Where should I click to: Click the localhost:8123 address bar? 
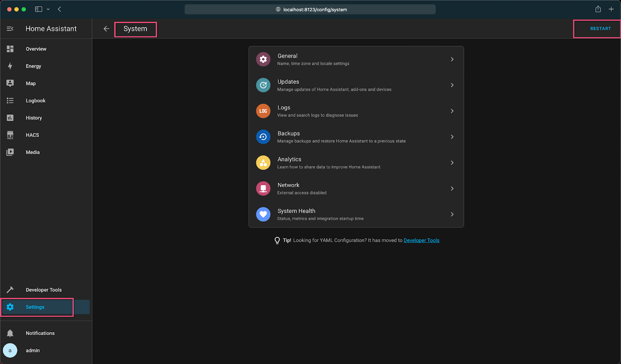pos(310,9)
